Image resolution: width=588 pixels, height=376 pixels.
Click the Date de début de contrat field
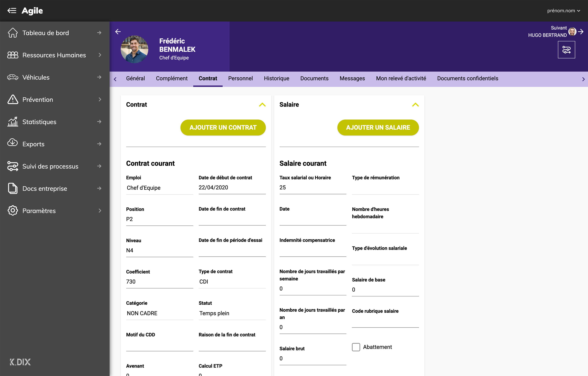[232, 187]
